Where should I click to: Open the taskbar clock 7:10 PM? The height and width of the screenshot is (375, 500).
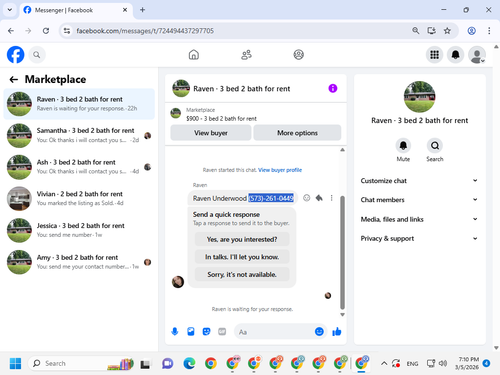(x=468, y=363)
